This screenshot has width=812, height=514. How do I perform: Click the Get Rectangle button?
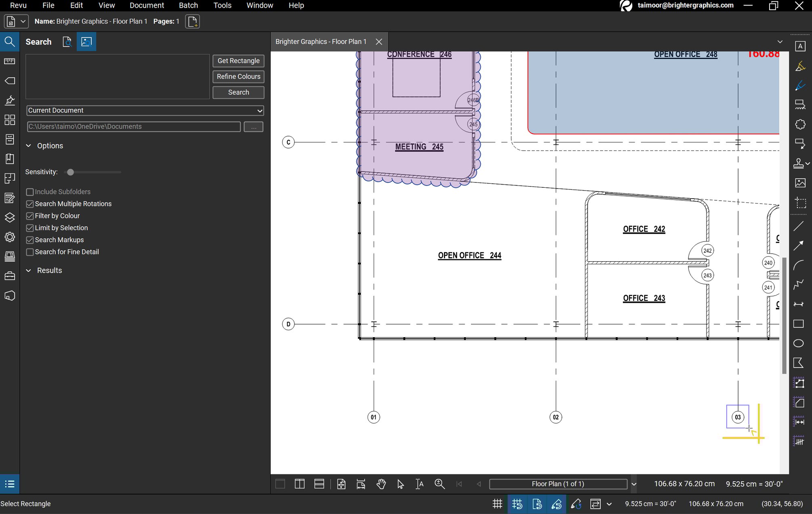pos(238,61)
